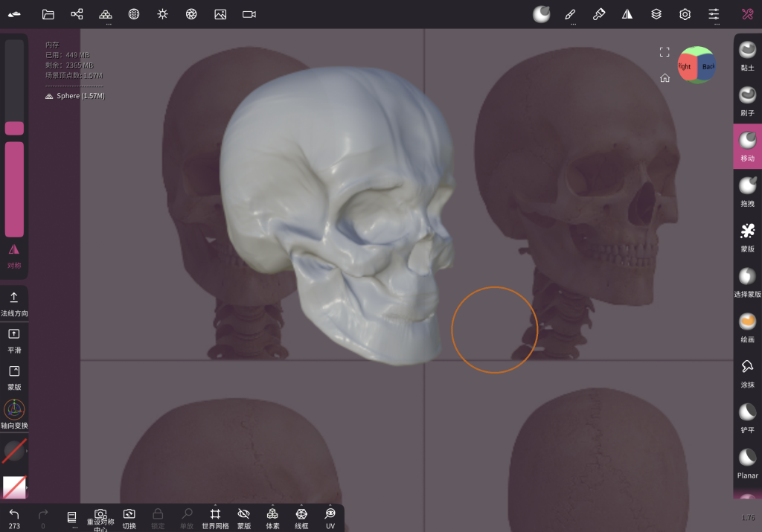Select the 拖拽 drag tool
The width and height of the screenshot is (762, 532).
[x=747, y=192]
